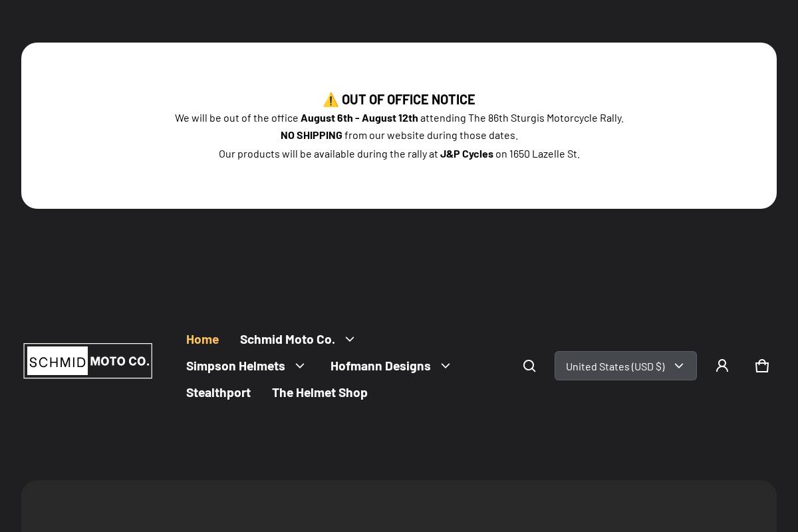Open the Schmid Moto Co. menu label

click(287, 339)
